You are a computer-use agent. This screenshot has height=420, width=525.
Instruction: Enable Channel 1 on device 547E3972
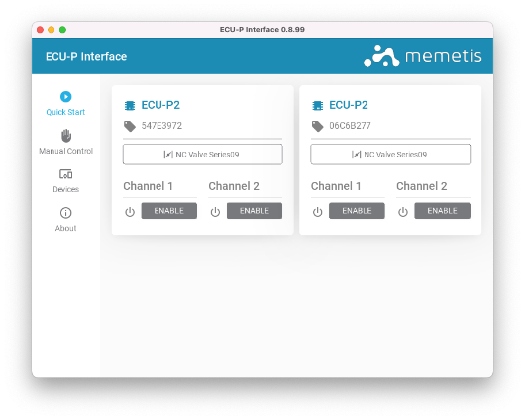[x=169, y=211]
